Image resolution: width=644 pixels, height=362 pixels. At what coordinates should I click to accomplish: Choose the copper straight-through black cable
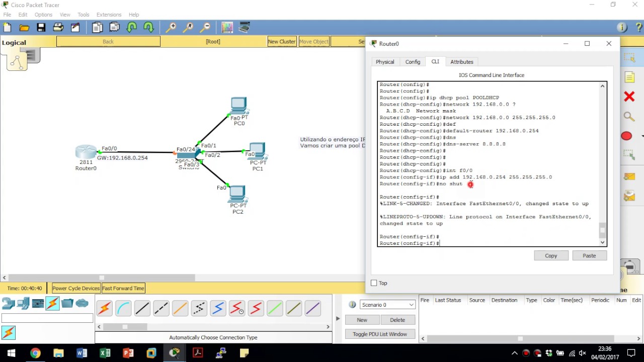coord(142,308)
